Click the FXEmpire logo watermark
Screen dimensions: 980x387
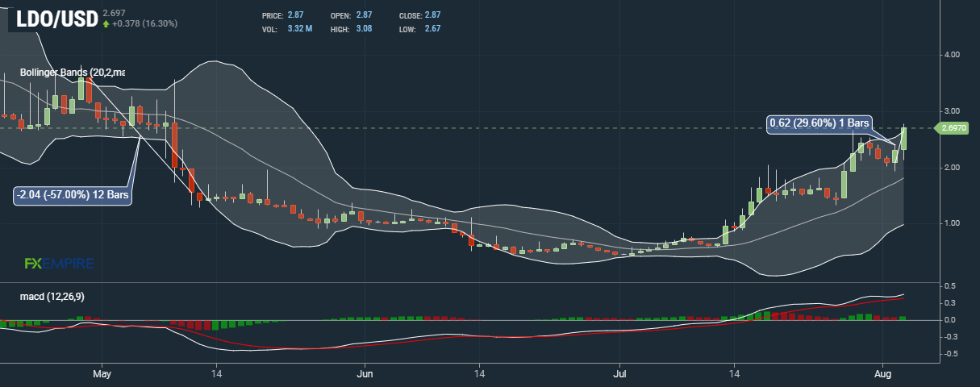(x=60, y=264)
